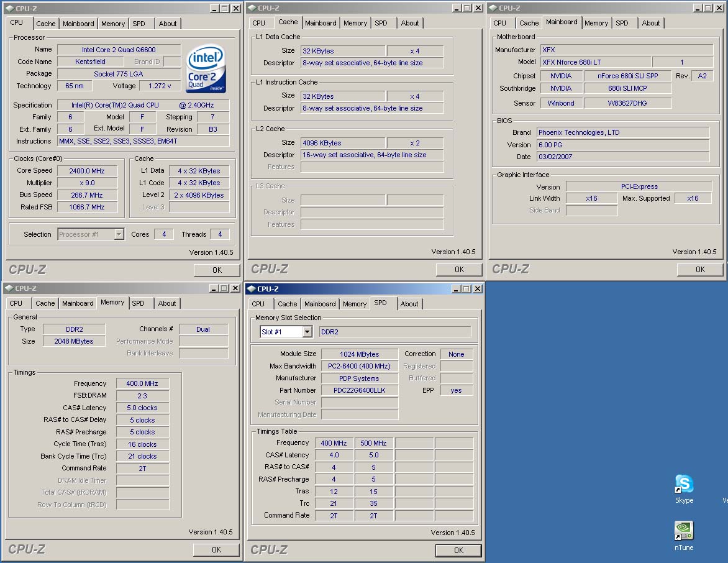Select Memory tab in SPD window
This screenshot has width=728, height=563.
click(x=355, y=304)
